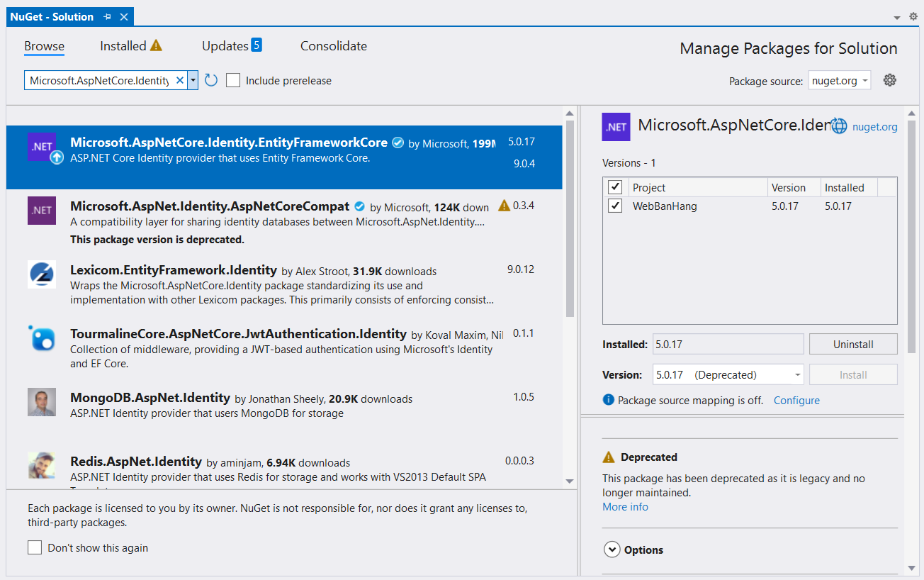Click verified badge on EntityFrameworkCore package

pyautogui.click(x=398, y=143)
